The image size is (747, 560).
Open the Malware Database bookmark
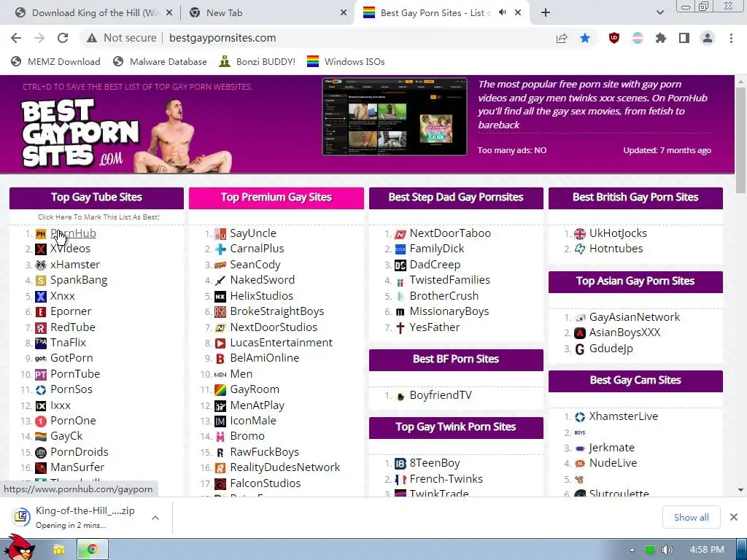click(160, 62)
